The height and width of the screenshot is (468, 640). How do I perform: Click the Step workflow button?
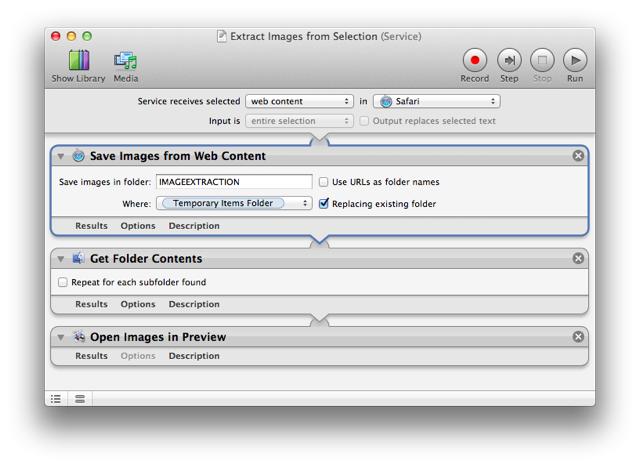point(509,60)
